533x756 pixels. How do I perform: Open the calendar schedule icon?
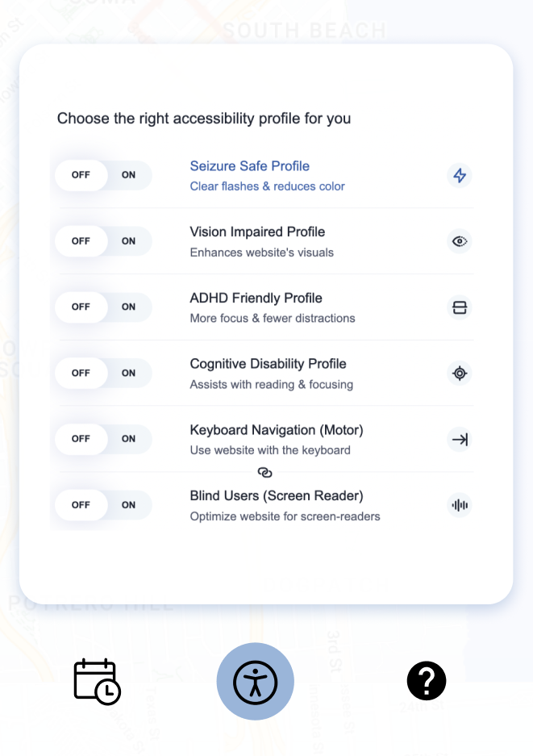97,682
